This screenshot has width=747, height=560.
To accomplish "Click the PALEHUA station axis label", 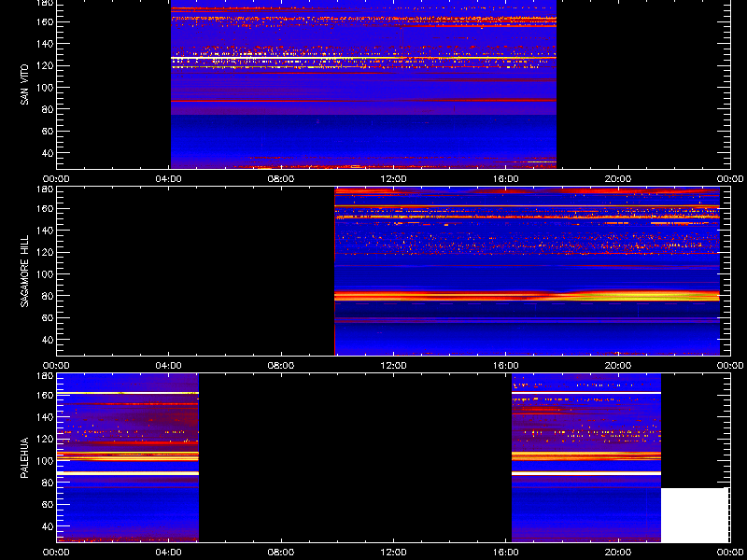I will tap(25, 457).
